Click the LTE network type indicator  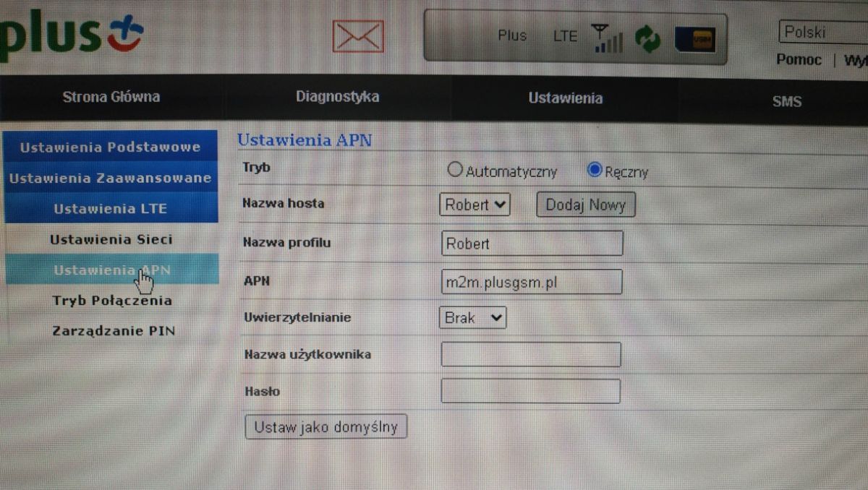[x=566, y=35]
